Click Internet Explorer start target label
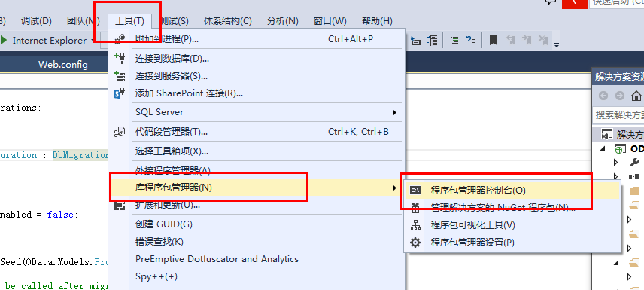This screenshot has width=644, height=290. 50,41
